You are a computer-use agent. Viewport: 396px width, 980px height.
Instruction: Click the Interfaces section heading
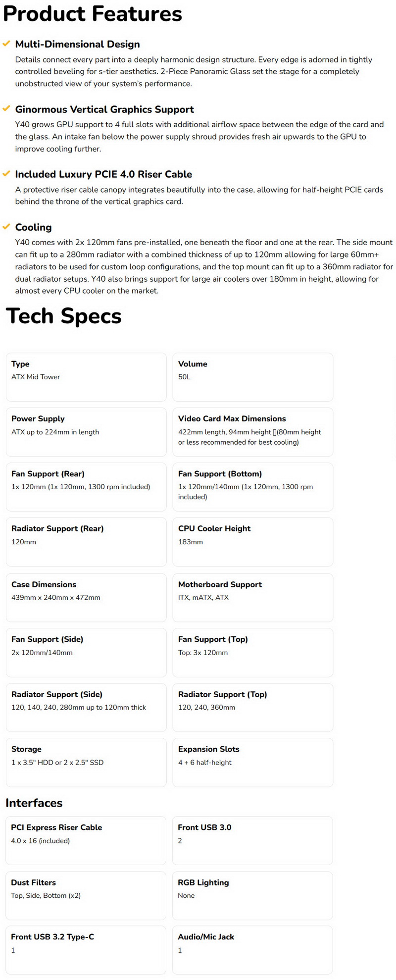point(34,803)
